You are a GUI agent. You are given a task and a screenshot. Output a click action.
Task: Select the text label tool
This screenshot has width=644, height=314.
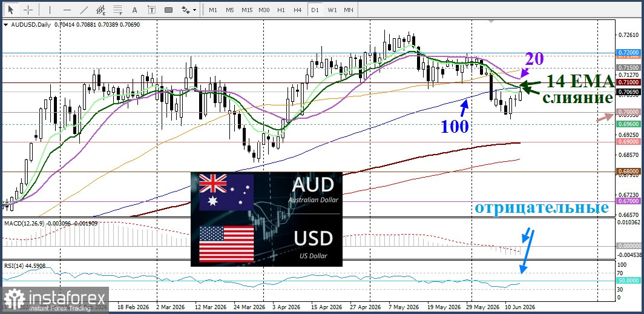point(151,10)
